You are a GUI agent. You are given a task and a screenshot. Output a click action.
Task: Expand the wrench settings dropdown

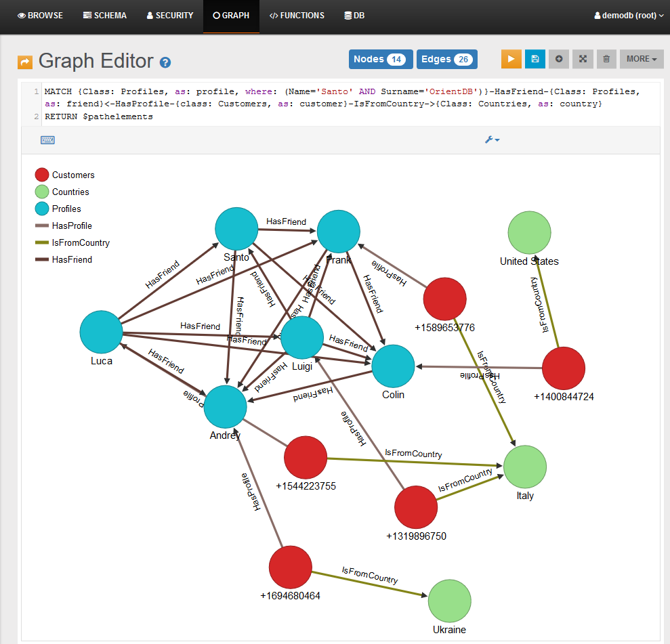[x=492, y=140]
